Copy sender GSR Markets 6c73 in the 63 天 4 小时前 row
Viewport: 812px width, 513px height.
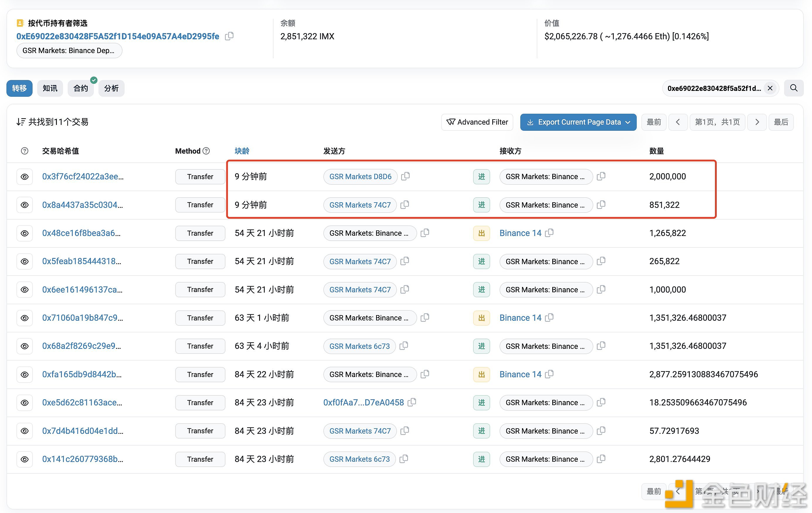point(404,346)
